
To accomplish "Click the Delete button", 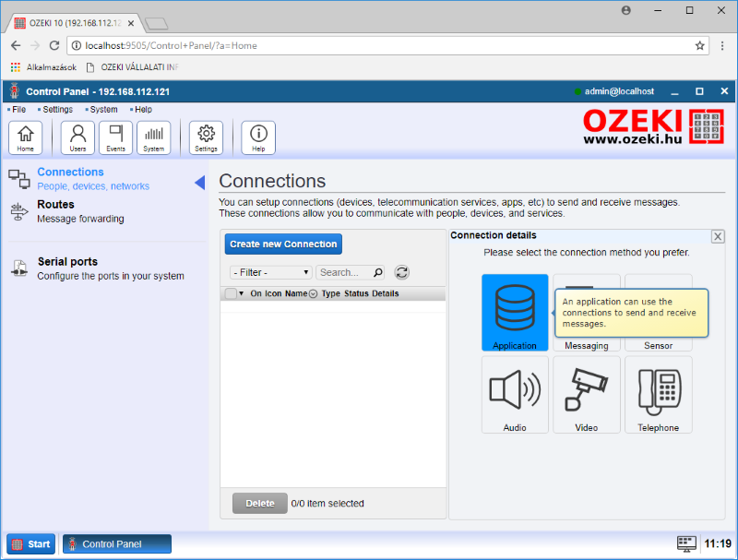I will [260, 504].
